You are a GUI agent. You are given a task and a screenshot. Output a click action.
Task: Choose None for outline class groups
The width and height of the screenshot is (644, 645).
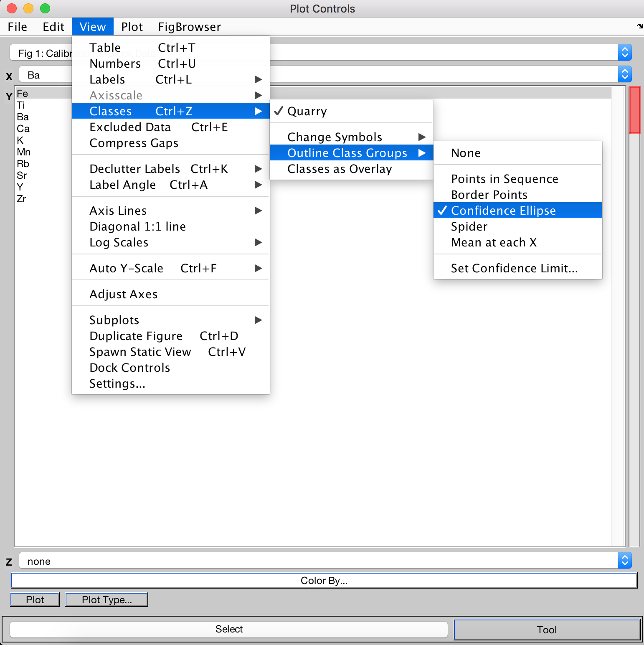pos(466,153)
